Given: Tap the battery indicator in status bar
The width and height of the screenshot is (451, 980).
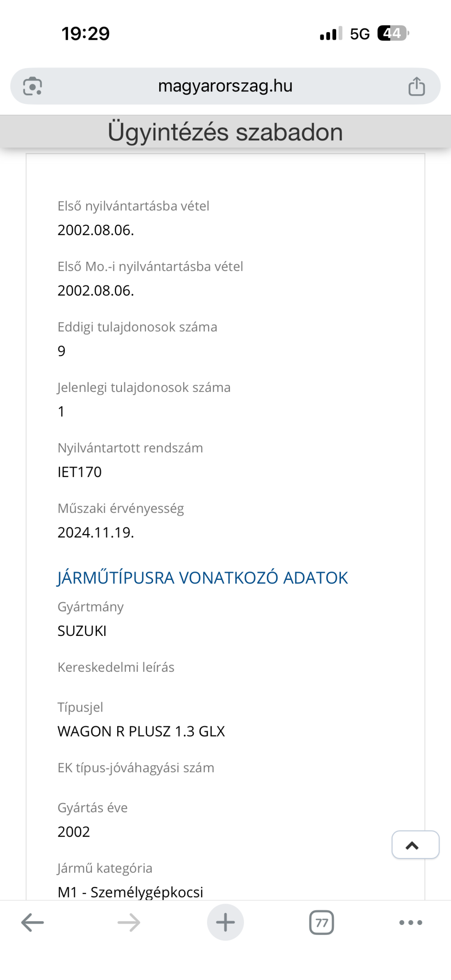Looking at the screenshot, I should click(x=393, y=33).
